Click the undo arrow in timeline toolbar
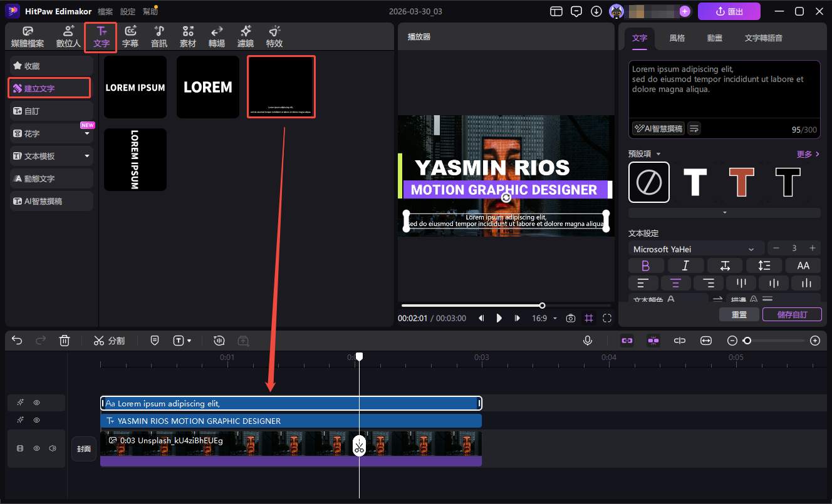 17,341
